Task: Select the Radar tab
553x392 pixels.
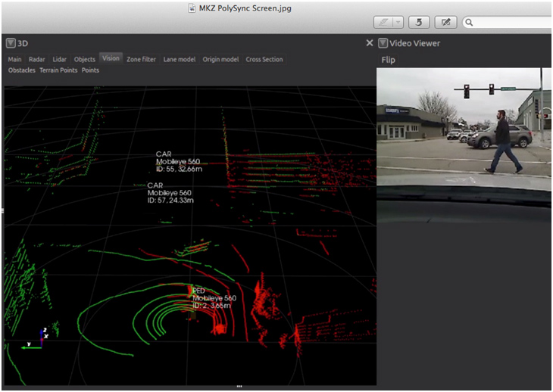Action: (37, 59)
